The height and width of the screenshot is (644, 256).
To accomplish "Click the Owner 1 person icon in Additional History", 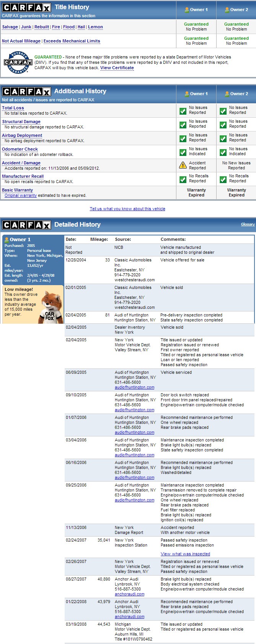I will 187,94.
